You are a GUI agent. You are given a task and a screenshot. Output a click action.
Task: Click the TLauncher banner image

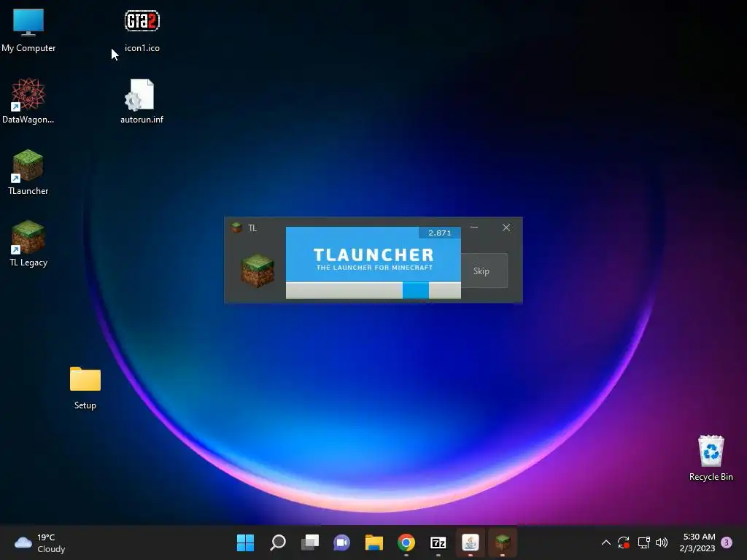[373, 254]
